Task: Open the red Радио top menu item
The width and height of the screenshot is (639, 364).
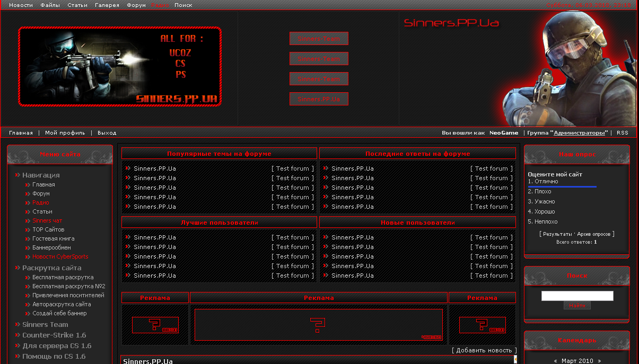Action: point(160,5)
